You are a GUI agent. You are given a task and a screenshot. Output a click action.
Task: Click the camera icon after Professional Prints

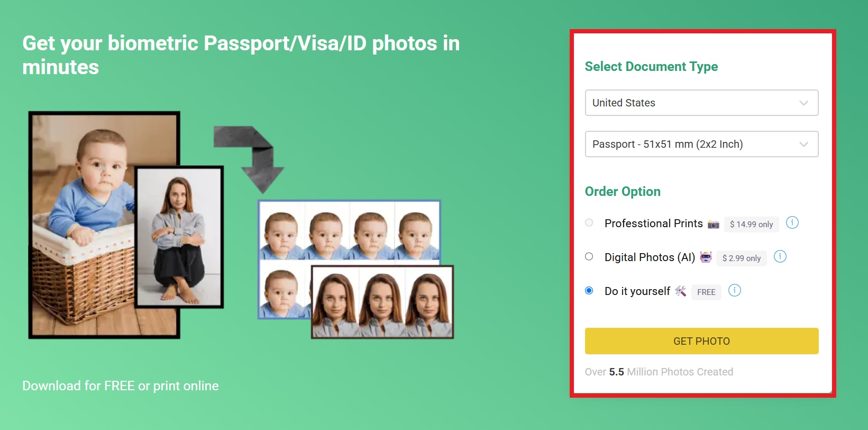coord(713,224)
